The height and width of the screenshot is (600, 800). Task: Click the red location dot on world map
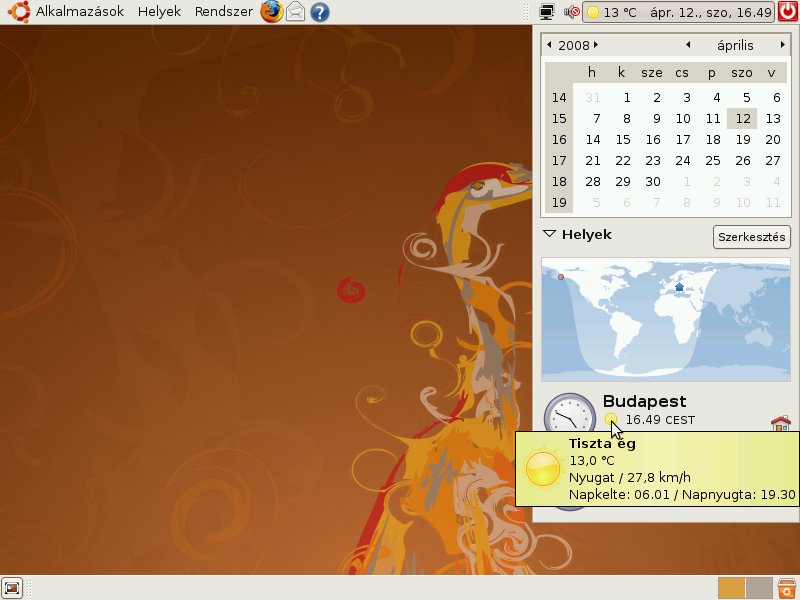pyautogui.click(x=561, y=277)
